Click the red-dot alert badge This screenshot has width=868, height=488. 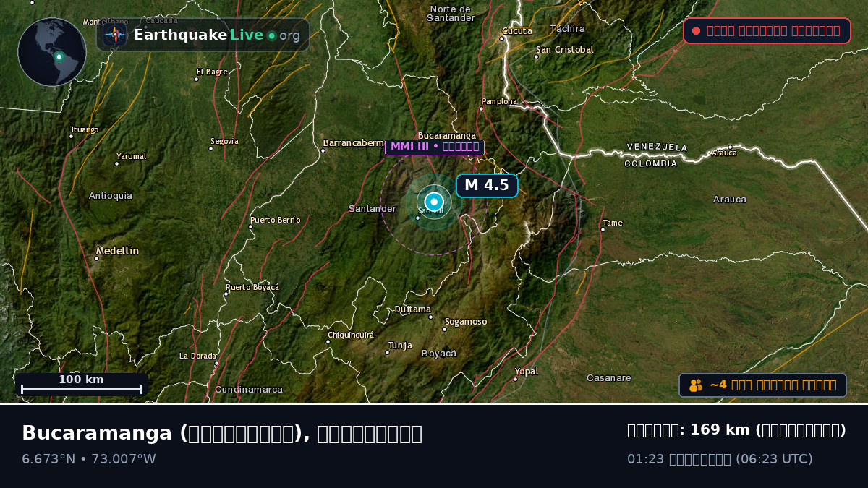[767, 30]
